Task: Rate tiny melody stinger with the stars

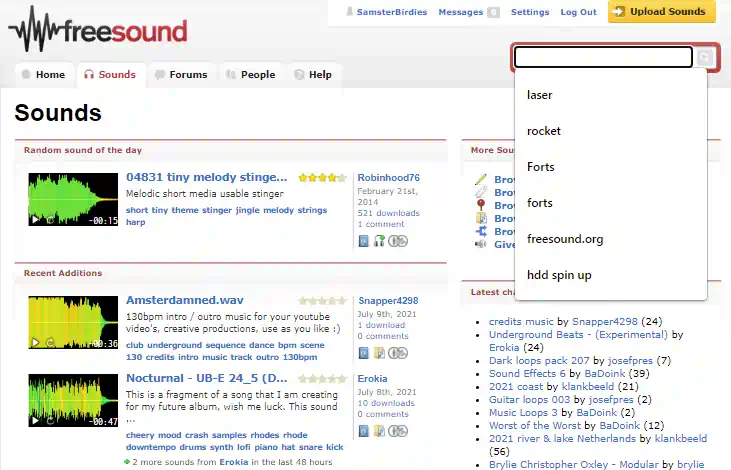Action: pyautogui.click(x=322, y=178)
